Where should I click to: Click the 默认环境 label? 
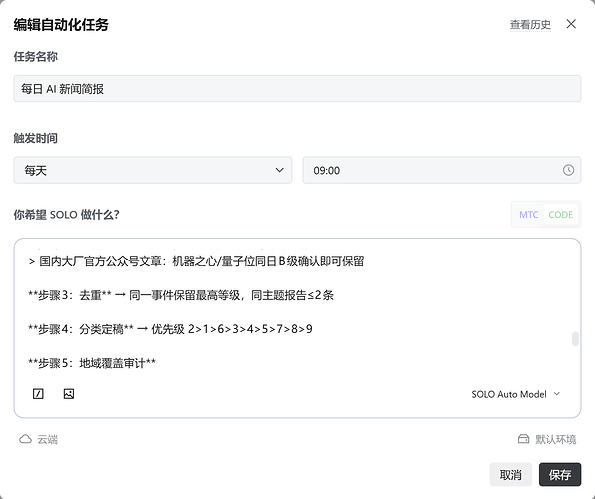556,439
